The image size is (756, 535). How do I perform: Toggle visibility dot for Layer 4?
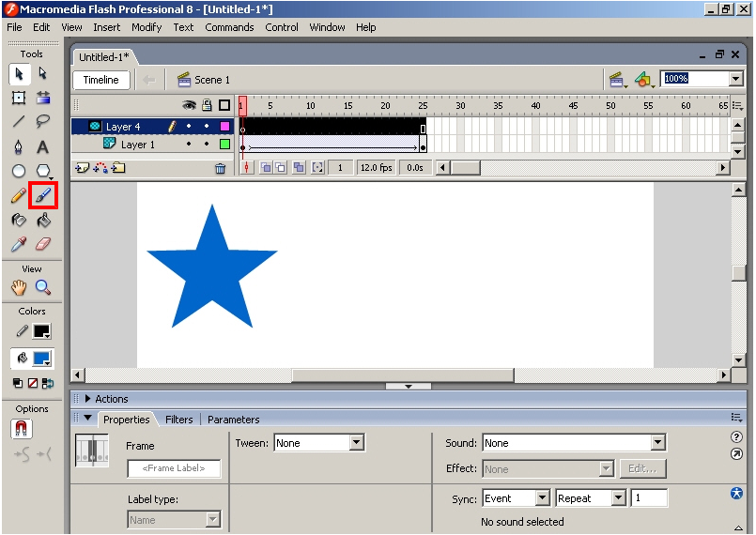click(x=189, y=127)
